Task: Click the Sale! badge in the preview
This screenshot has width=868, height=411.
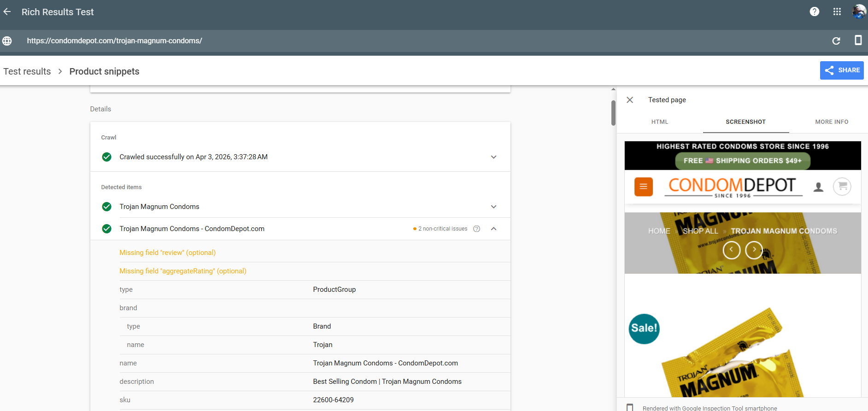Action: [644, 329]
